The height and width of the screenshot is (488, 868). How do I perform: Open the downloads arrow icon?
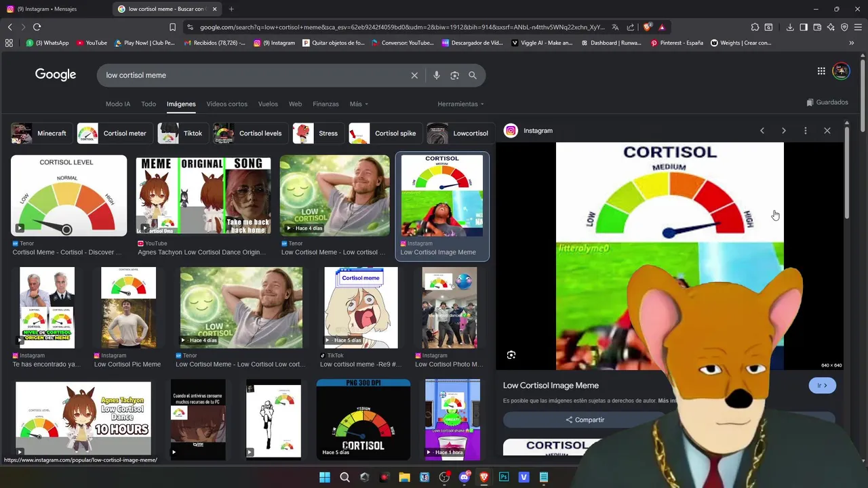[x=790, y=27]
